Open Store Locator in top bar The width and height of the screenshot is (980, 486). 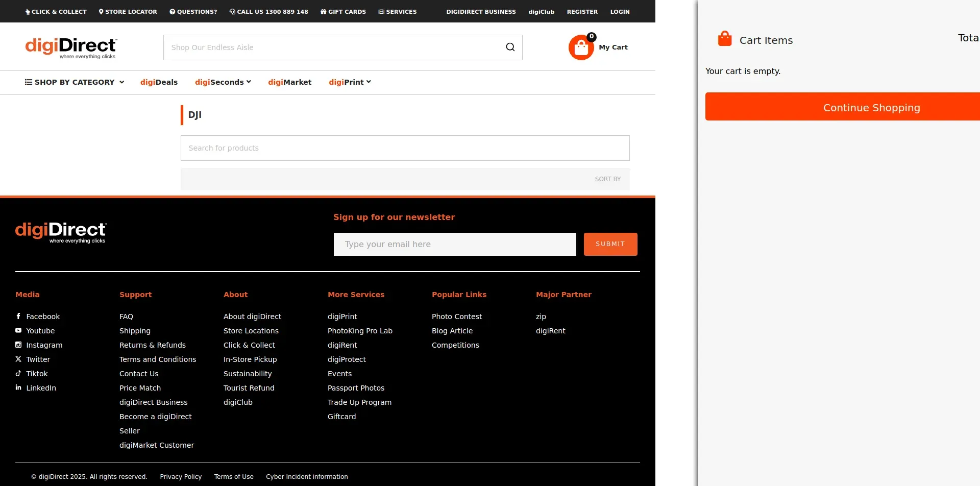(x=128, y=11)
